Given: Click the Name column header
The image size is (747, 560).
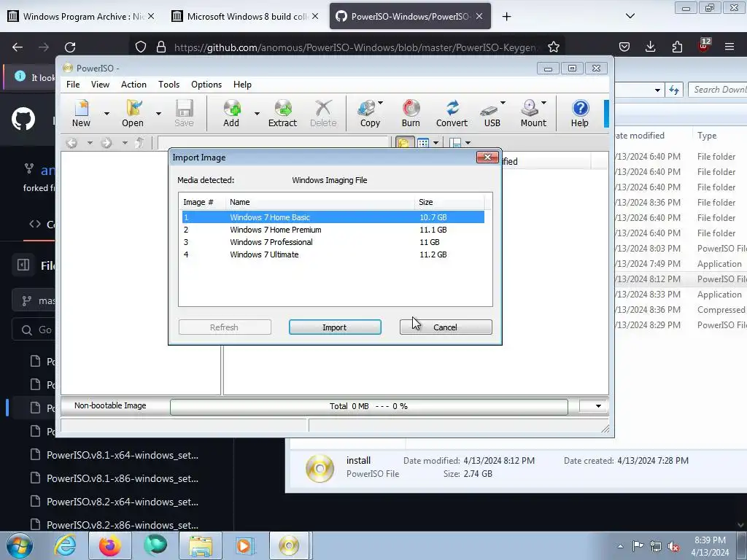Looking at the screenshot, I should tap(320, 202).
